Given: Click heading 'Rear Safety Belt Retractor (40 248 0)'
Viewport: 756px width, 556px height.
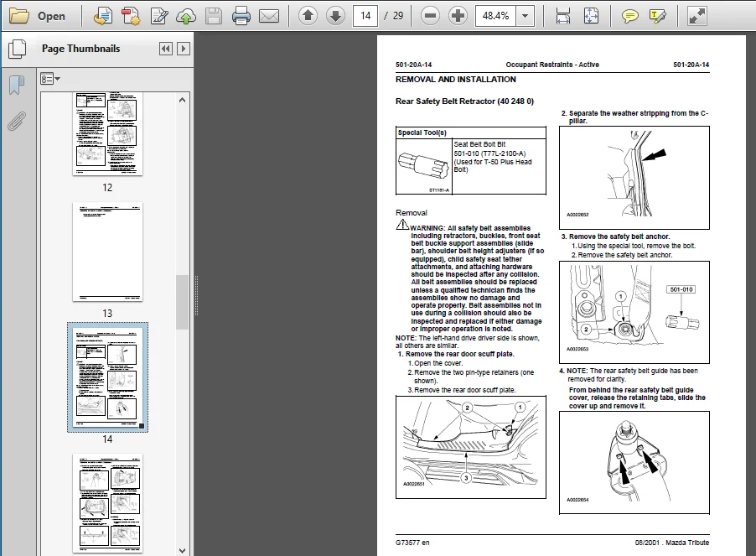Looking at the screenshot, I should (465, 101).
